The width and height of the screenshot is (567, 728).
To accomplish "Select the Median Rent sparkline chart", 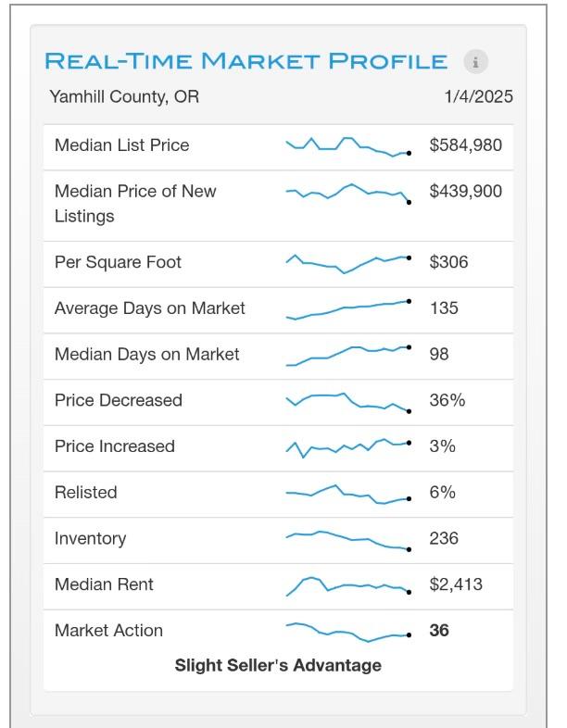I will (348, 586).
